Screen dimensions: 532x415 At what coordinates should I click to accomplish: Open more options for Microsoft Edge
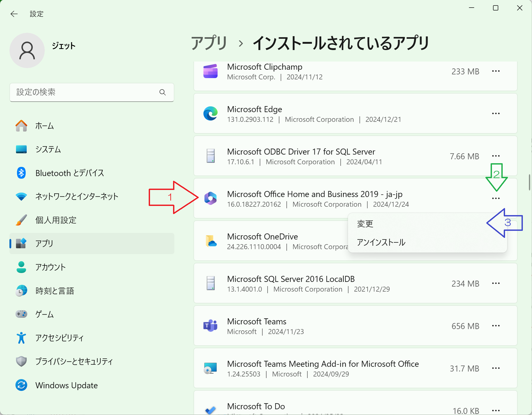pyautogui.click(x=496, y=113)
